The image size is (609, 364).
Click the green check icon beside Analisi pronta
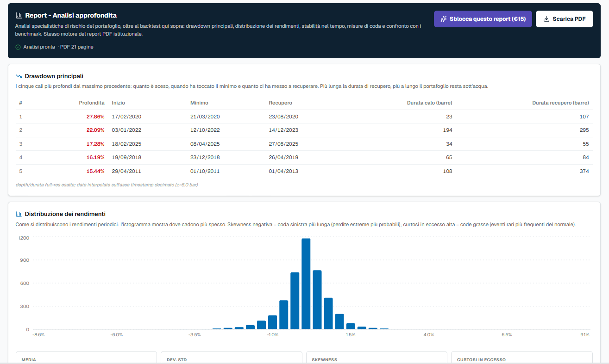(x=18, y=47)
